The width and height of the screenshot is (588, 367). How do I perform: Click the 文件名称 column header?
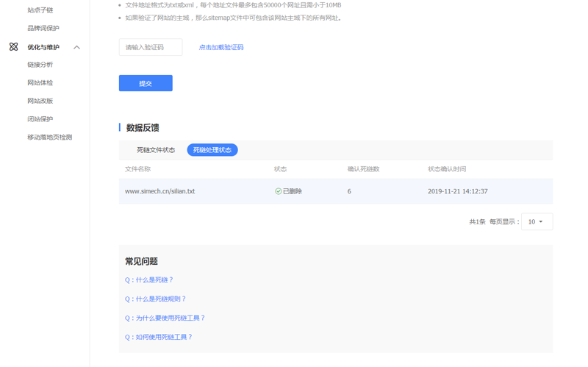(137, 169)
